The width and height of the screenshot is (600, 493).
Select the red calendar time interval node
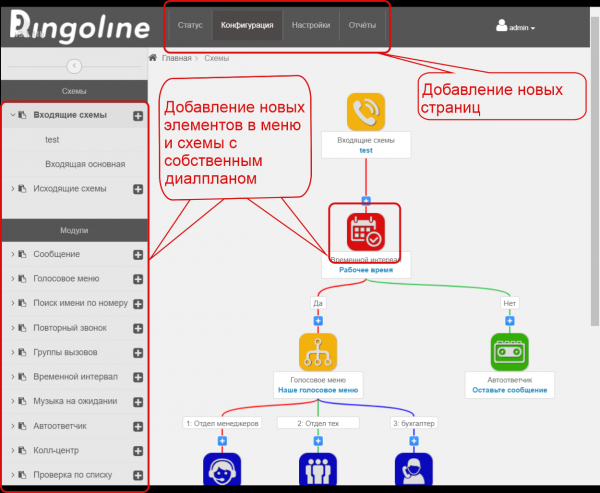point(366,231)
